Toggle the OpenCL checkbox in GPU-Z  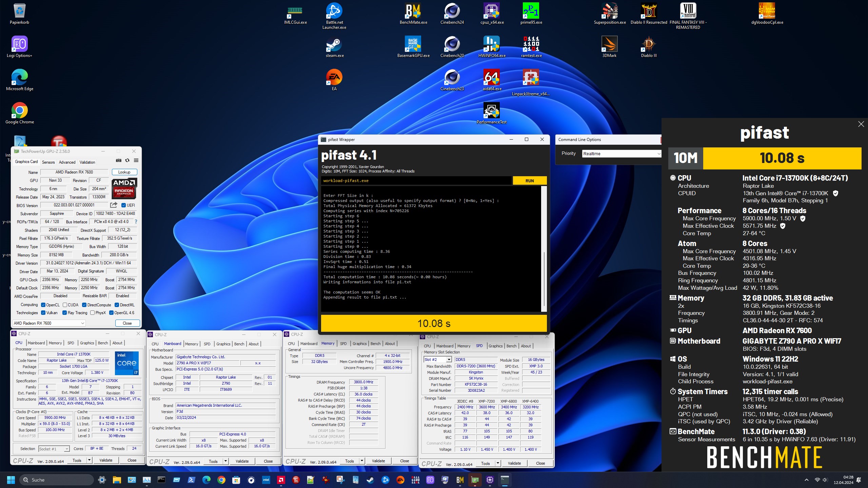coord(43,305)
